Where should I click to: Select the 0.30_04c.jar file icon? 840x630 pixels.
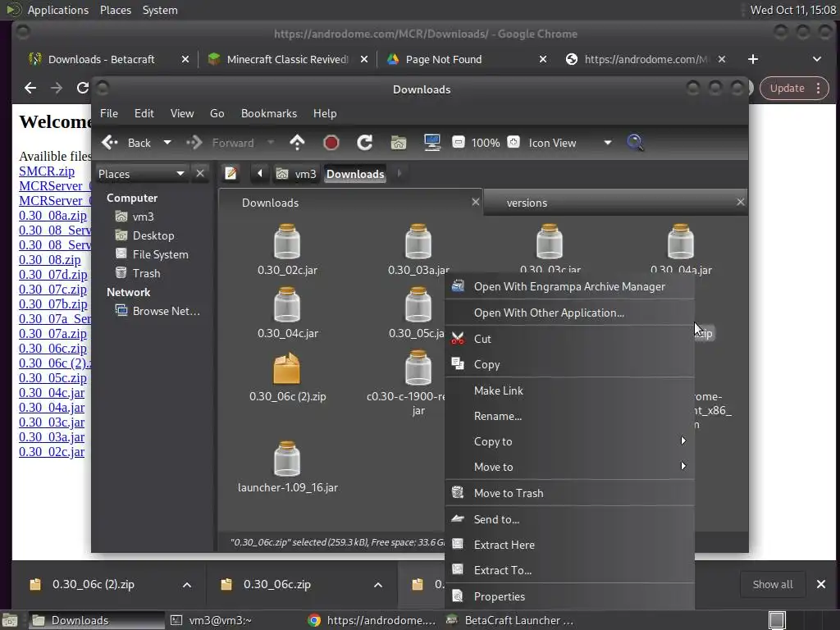point(287,305)
